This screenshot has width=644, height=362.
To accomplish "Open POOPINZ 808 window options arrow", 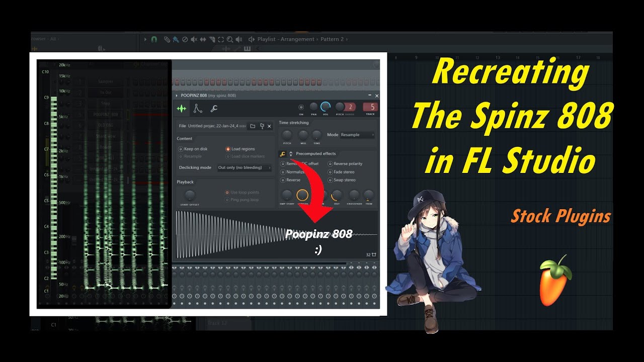I will coord(177,96).
